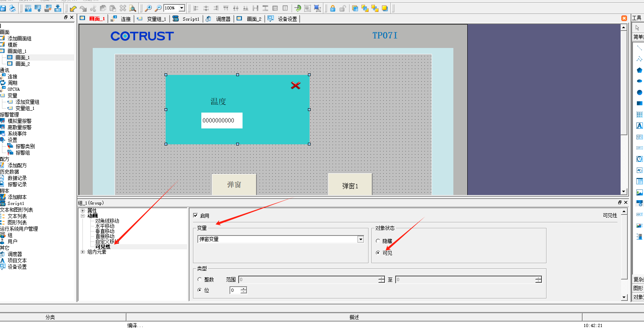Switch to the 画面_2 tab
644x331 pixels.
[249, 19]
